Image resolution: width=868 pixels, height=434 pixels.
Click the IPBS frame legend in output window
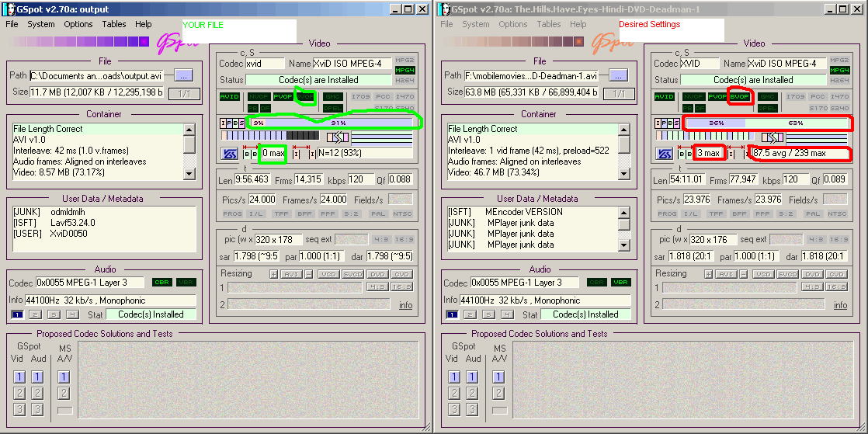[x=232, y=123]
